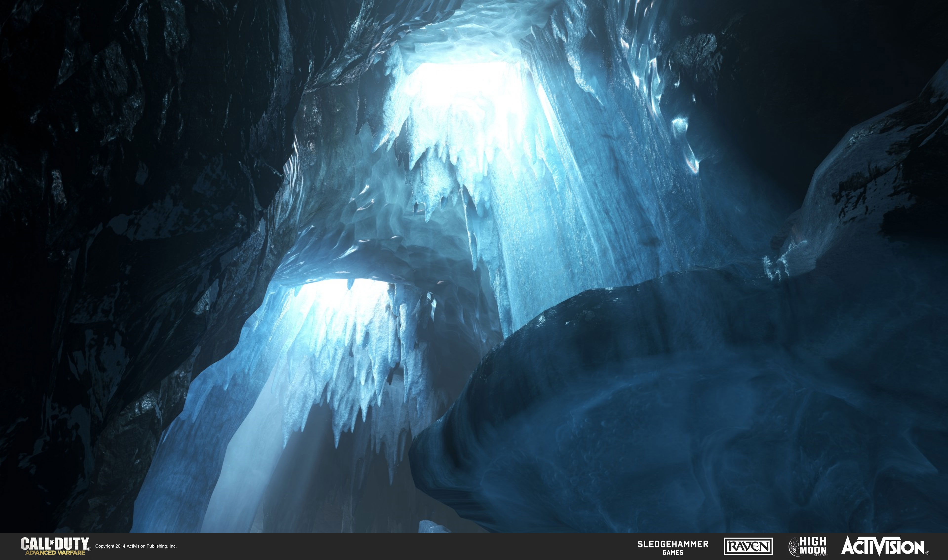Click the Raven logo

tap(748, 546)
